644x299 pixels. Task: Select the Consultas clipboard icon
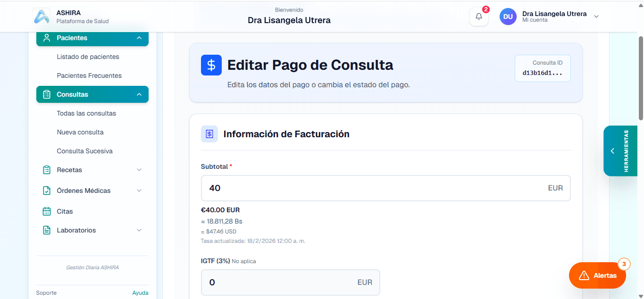(x=47, y=94)
